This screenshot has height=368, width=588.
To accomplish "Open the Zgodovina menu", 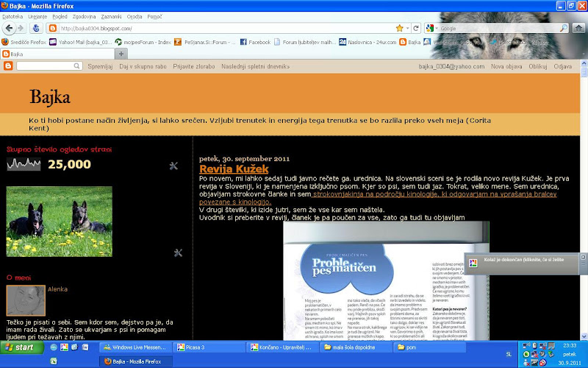I will pyautogui.click(x=84, y=16).
